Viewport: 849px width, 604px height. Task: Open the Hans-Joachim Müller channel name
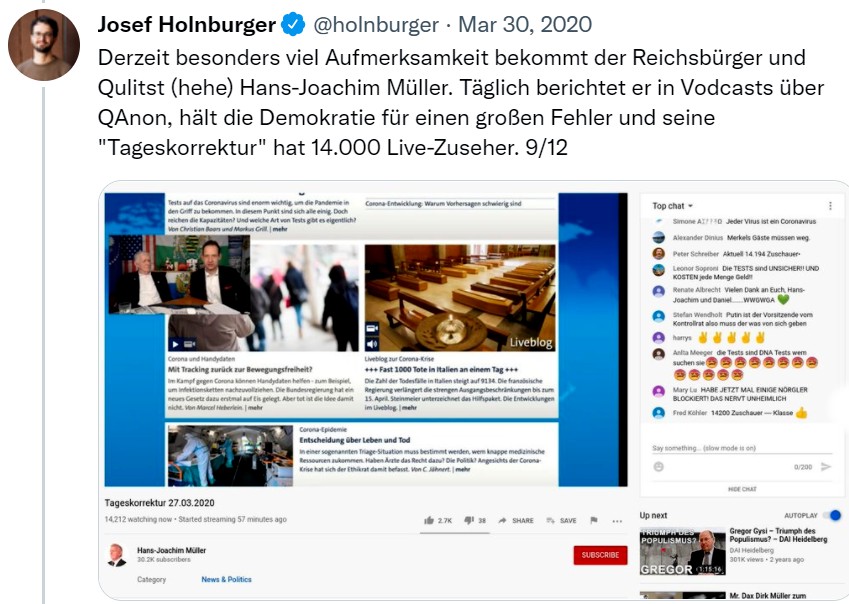point(172,550)
